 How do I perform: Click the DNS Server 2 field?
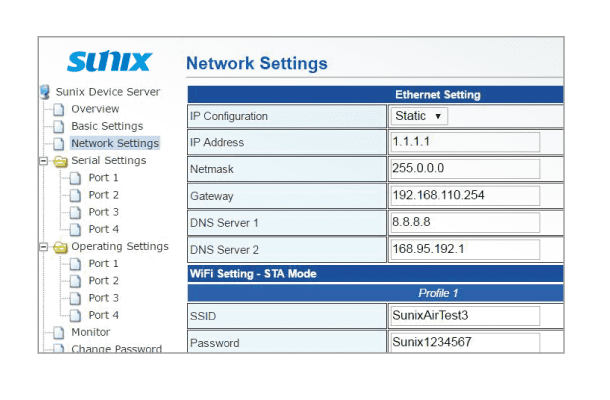click(x=465, y=249)
